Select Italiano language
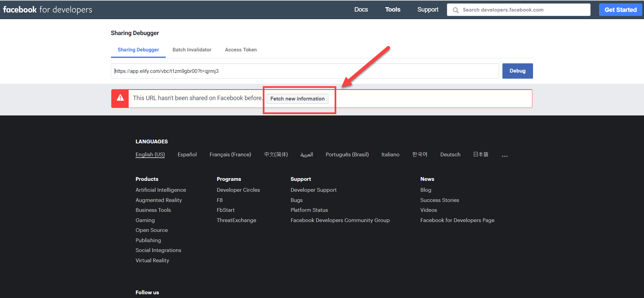Image resolution: width=644 pixels, height=298 pixels. [390, 155]
